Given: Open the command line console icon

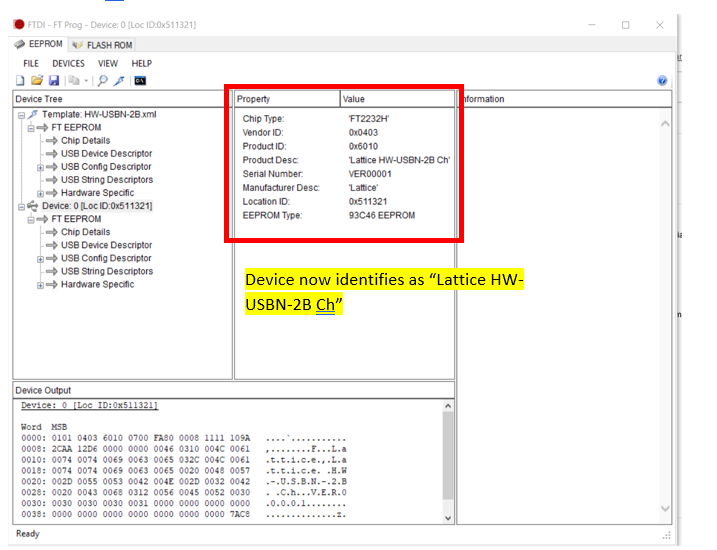Looking at the screenshot, I should point(140,81).
